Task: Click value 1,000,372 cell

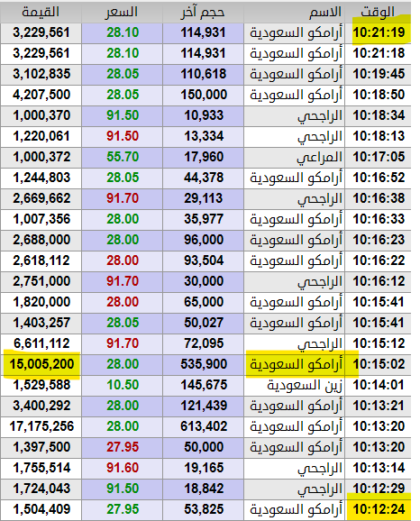Action: click(x=41, y=157)
